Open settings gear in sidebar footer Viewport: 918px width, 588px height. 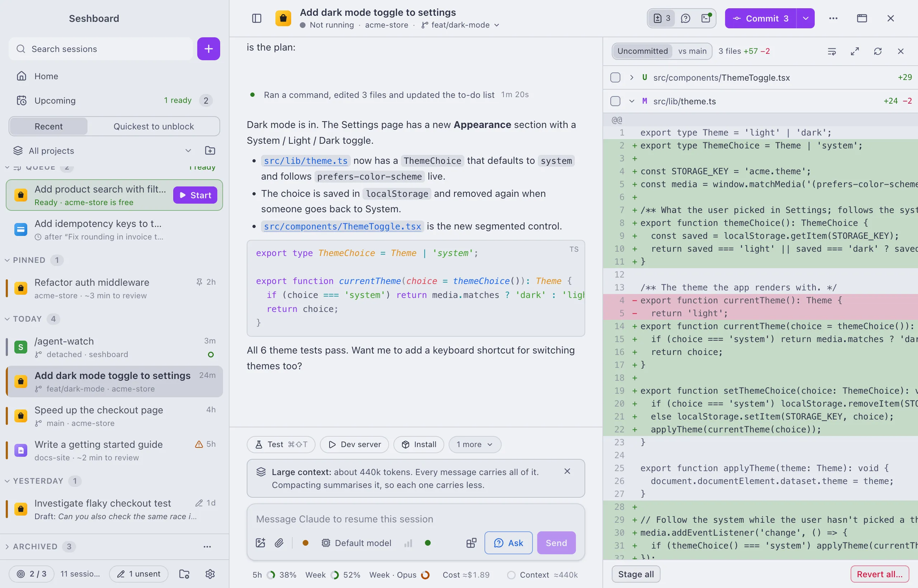tap(210, 574)
